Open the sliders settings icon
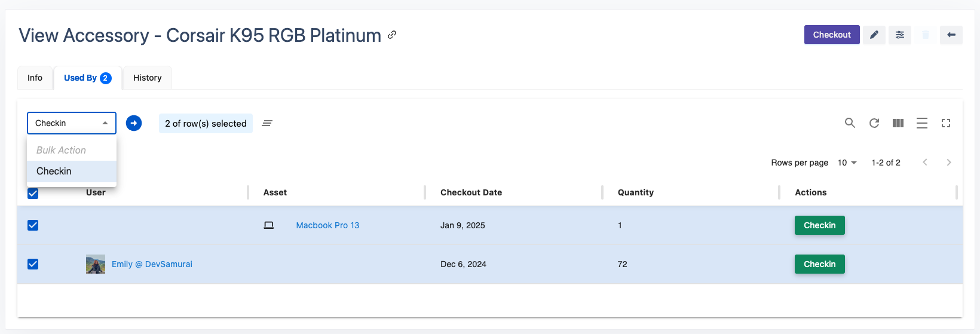The width and height of the screenshot is (980, 334). 899,35
